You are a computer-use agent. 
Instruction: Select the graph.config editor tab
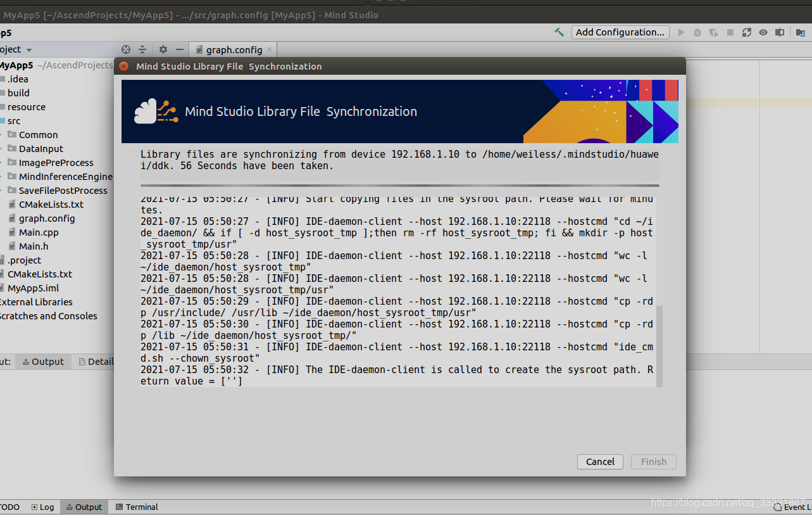(234, 49)
